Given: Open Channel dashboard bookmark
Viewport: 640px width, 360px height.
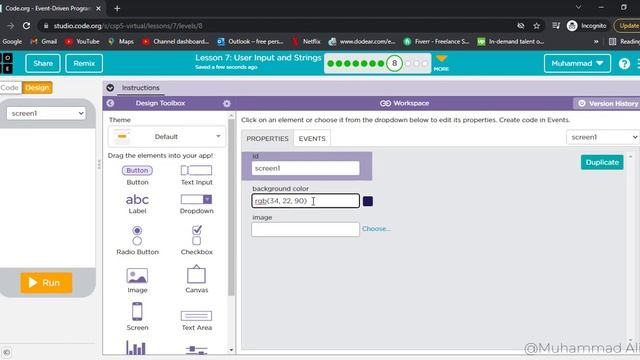Looking at the screenshot, I should click(176, 41).
